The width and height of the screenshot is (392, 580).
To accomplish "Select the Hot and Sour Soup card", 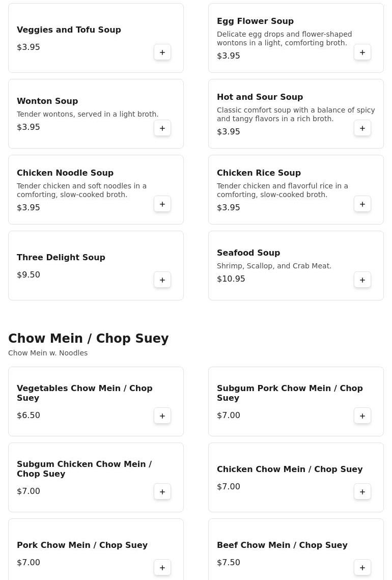I will (296, 114).
